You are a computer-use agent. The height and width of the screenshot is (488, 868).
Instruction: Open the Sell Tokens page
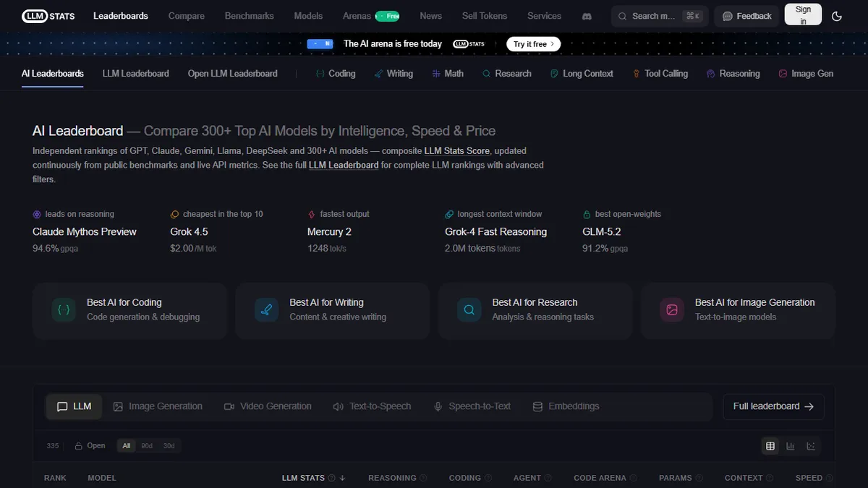[x=485, y=16]
